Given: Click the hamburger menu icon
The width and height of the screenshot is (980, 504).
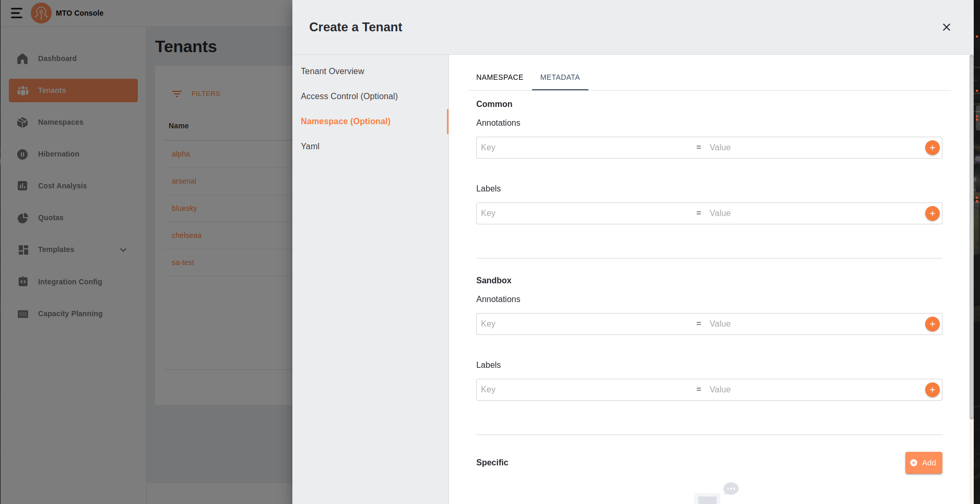Looking at the screenshot, I should 17,13.
